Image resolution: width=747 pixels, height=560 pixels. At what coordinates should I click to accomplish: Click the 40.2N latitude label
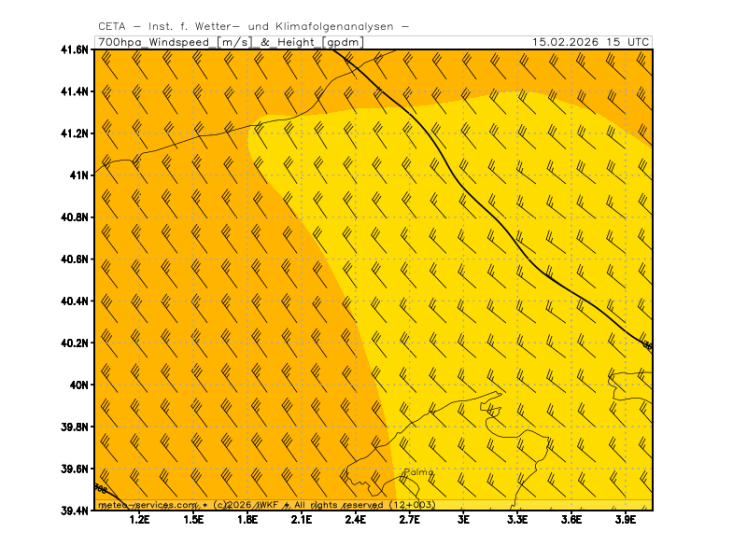(75, 343)
